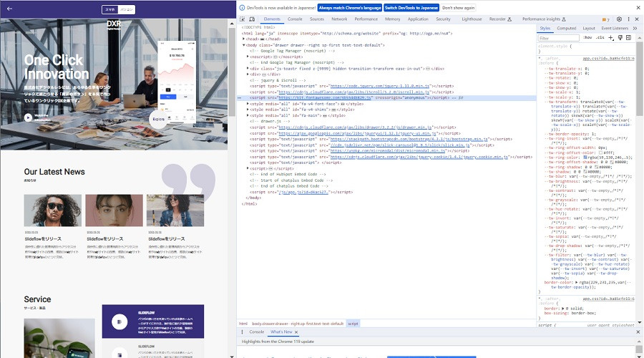644x358 pixels.
Task: Open the Console panel tab
Action: [x=295, y=19]
